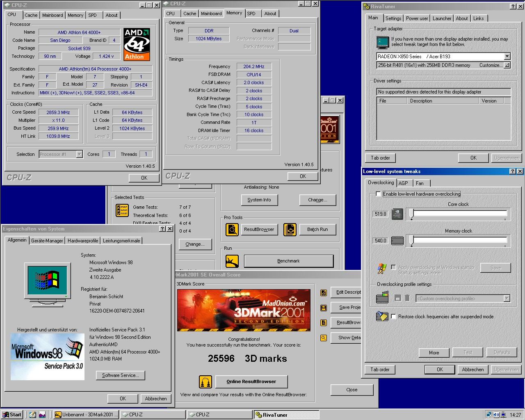Click the Description column header in driver list

(x=443, y=101)
